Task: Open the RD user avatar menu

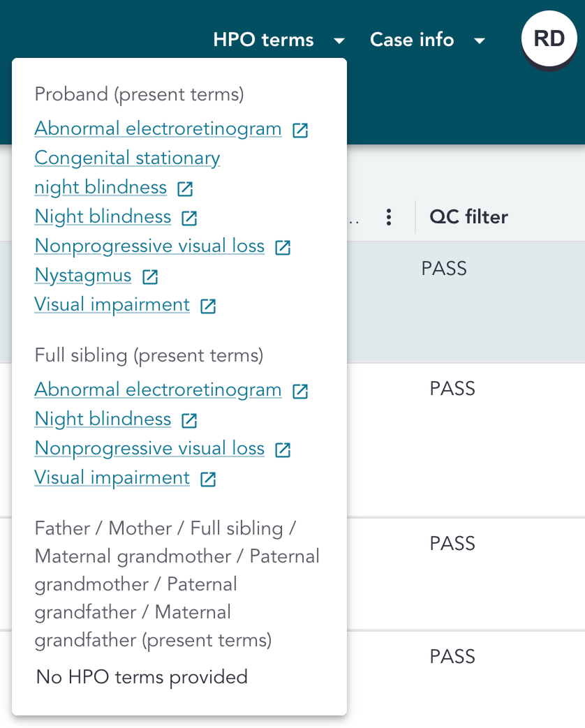Action: [549, 39]
